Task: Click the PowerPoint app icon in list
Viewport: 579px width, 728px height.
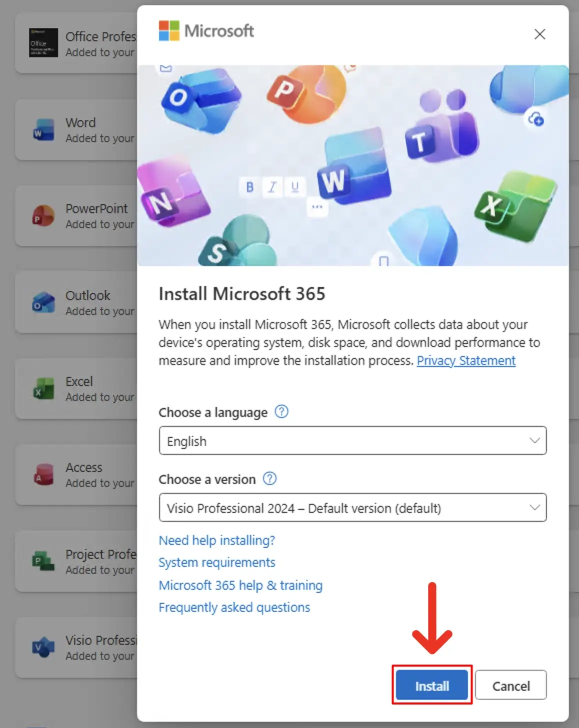Action: click(43, 216)
